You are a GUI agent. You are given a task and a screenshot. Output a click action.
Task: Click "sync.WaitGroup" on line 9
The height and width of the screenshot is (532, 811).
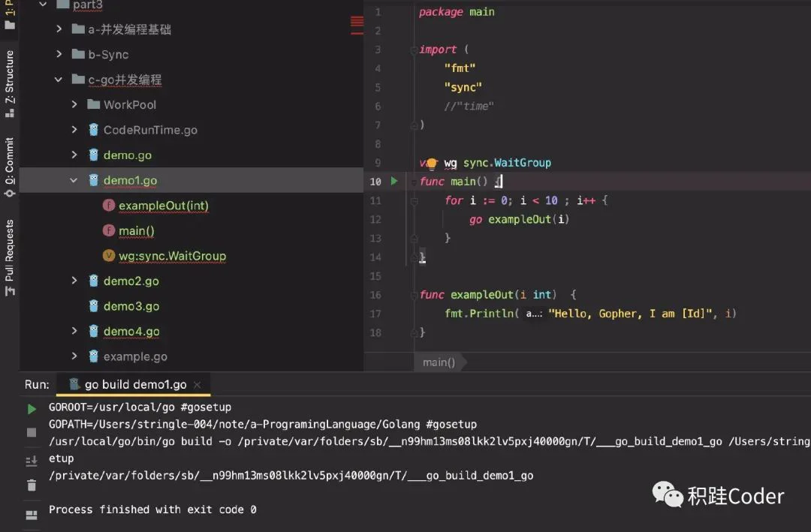click(x=507, y=163)
